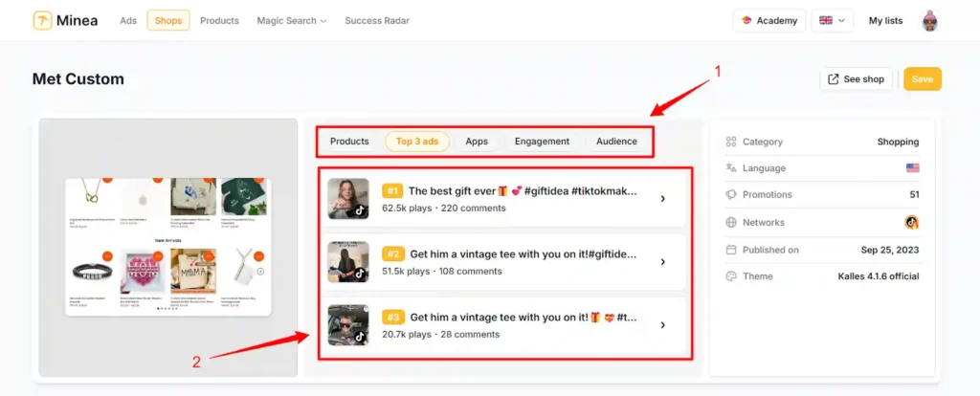Expand ad #2 with the chevron arrow

click(662, 262)
